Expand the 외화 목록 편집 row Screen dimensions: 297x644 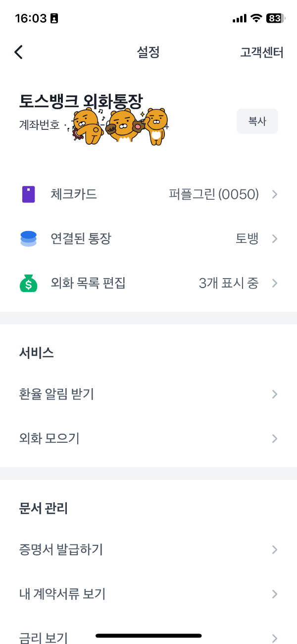pos(274,283)
